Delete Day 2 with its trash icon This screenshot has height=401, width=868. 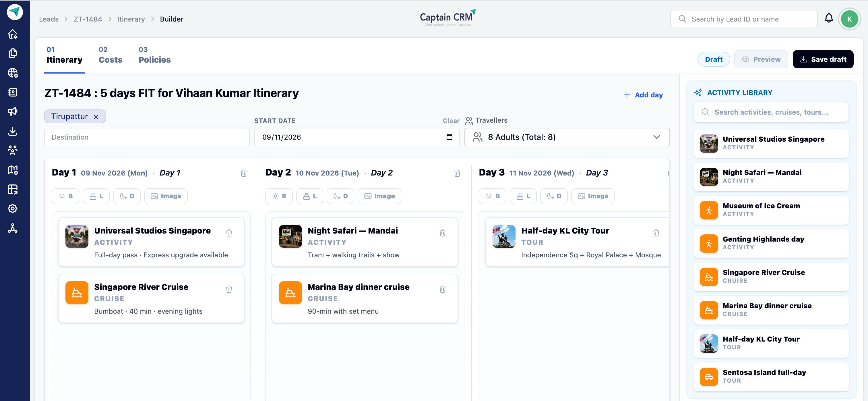[457, 173]
